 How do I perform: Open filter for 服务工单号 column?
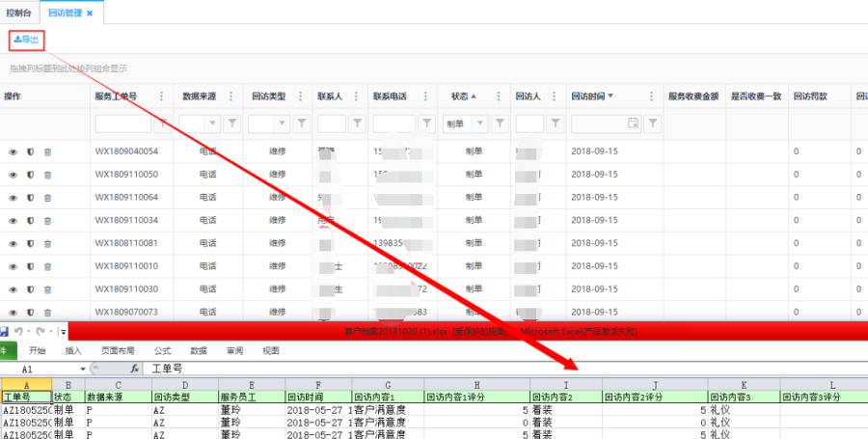point(164,123)
